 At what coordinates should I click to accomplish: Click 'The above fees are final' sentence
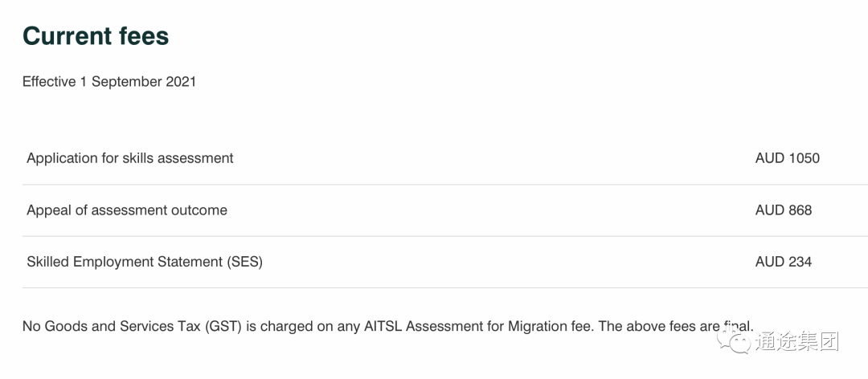pyautogui.click(x=677, y=327)
